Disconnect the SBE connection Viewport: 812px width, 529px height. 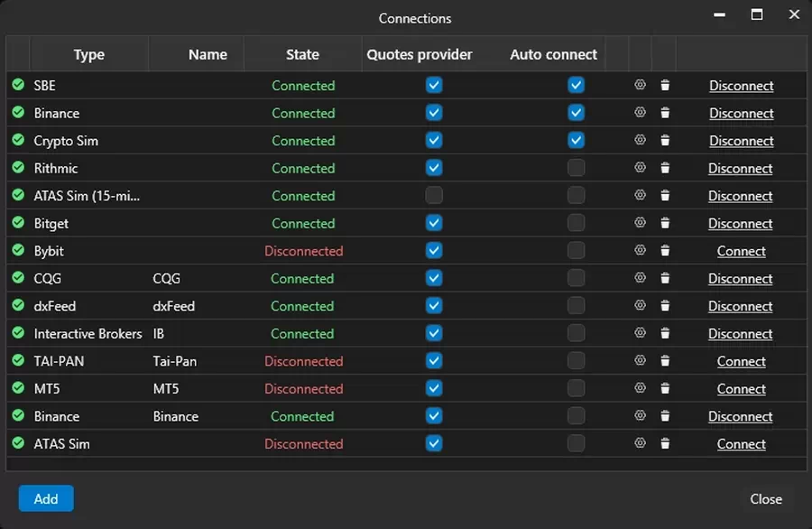pyautogui.click(x=741, y=86)
